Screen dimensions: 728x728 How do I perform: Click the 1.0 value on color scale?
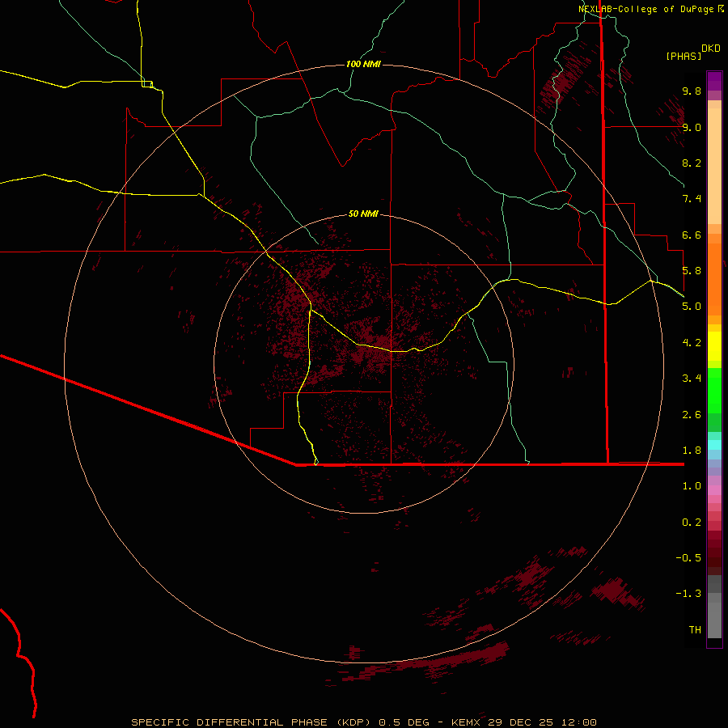click(692, 486)
